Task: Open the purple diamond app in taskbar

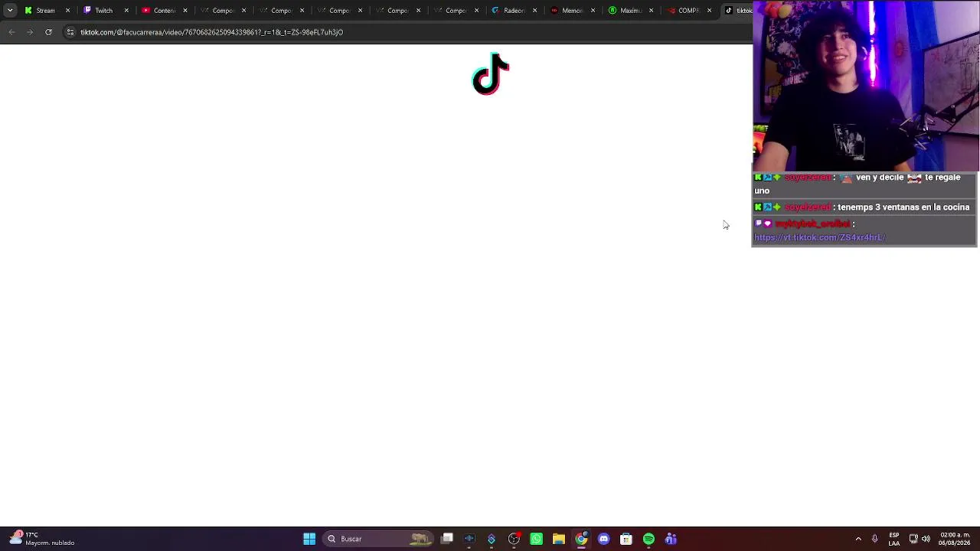Action: [x=492, y=539]
